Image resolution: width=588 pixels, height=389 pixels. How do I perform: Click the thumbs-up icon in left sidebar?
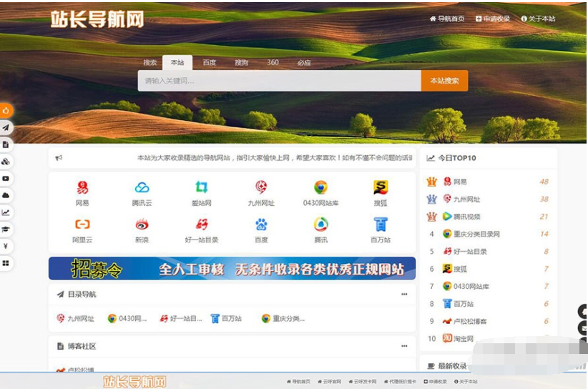(6, 111)
